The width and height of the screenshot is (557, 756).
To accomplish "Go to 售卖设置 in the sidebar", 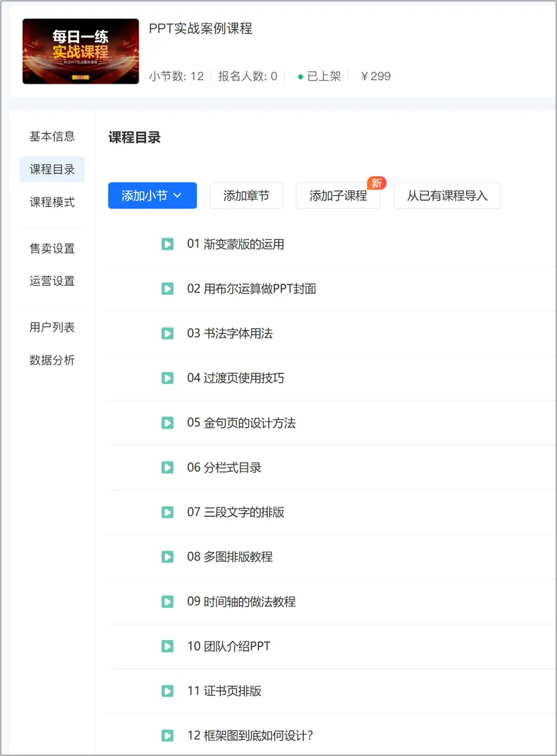I will [x=52, y=248].
